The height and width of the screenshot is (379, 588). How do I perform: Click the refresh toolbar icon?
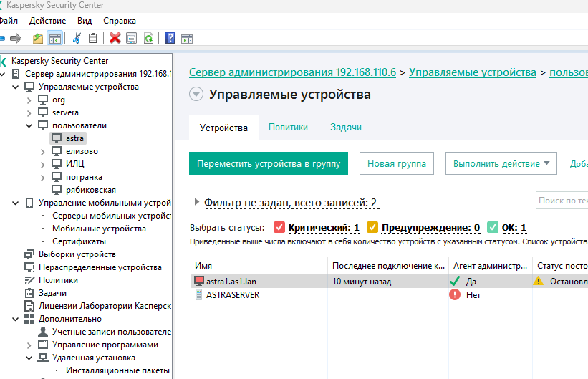tap(148, 38)
